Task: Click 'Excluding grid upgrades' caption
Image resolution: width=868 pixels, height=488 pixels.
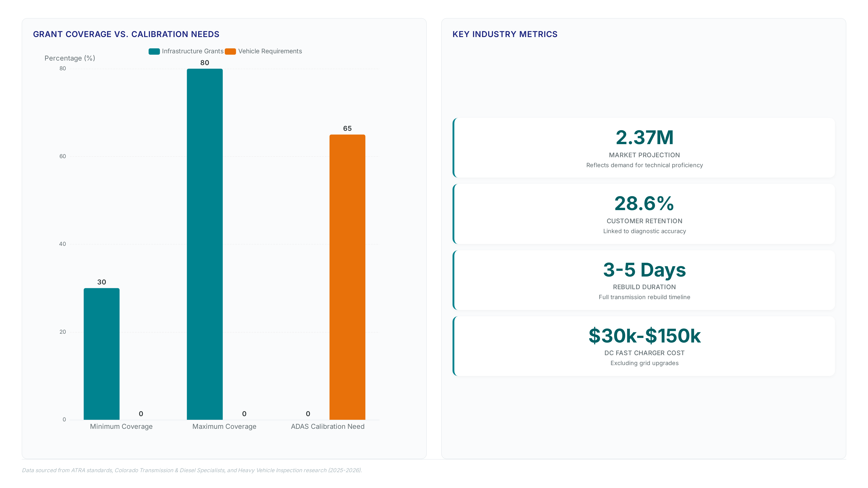Action: (x=644, y=363)
